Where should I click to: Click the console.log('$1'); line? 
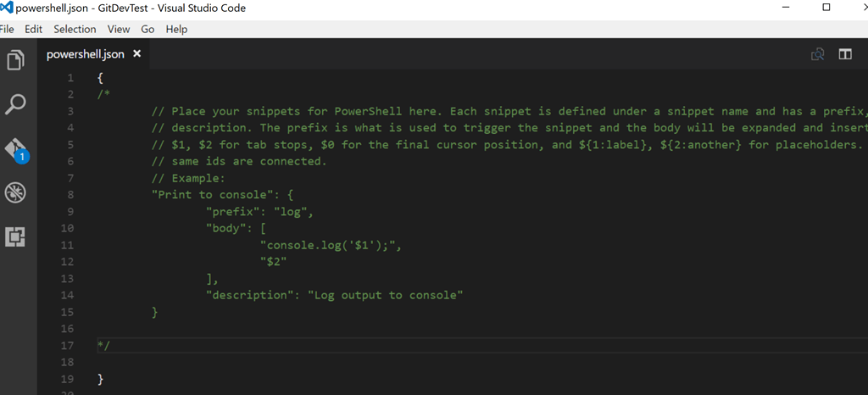tap(331, 245)
